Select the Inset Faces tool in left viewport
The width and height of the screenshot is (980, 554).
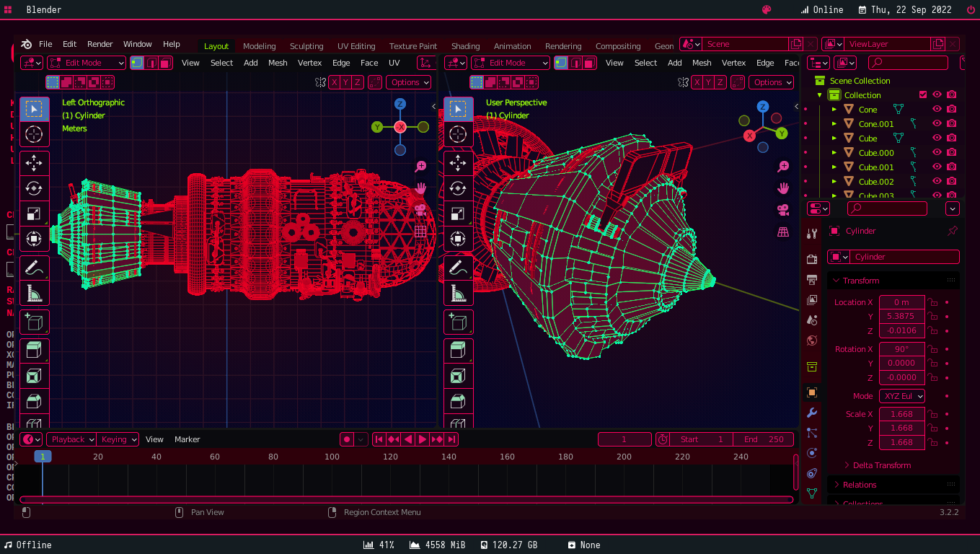coord(34,376)
